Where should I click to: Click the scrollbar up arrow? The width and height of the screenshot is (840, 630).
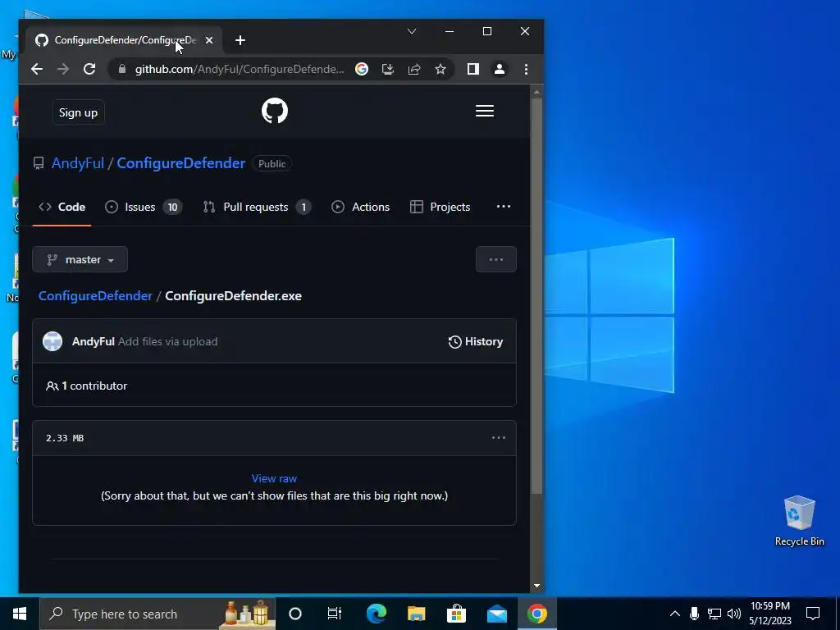pyautogui.click(x=536, y=92)
